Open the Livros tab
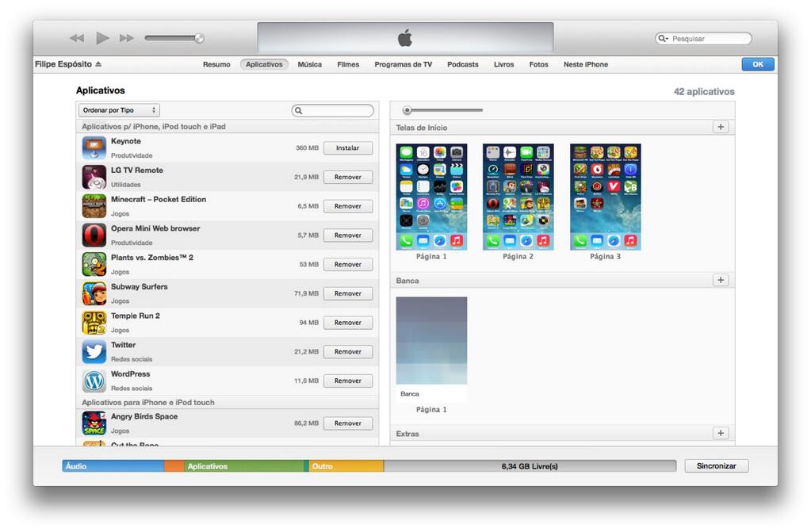Screen dimensions: 811x532 coord(503,65)
